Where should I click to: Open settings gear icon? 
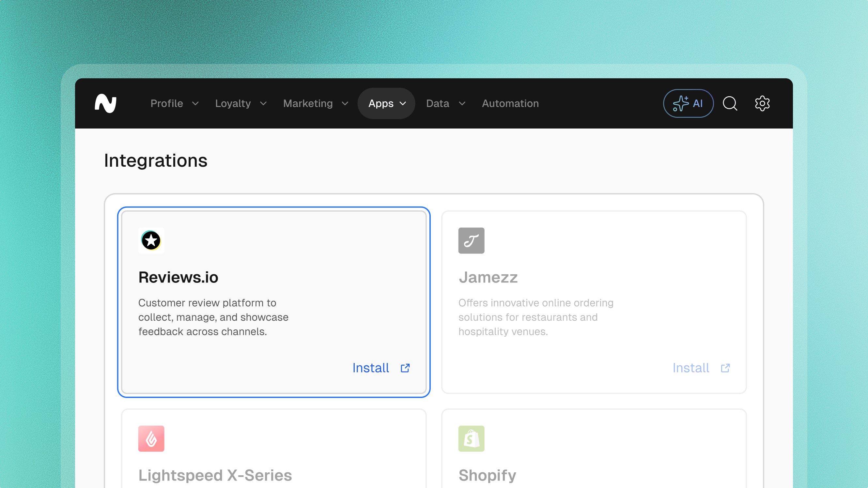click(762, 103)
